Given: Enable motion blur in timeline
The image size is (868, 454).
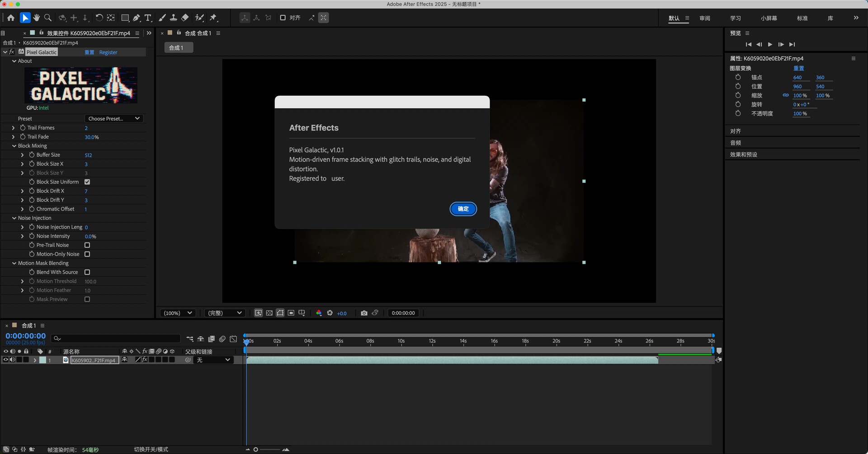Looking at the screenshot, I should click(x=222, y=339).
